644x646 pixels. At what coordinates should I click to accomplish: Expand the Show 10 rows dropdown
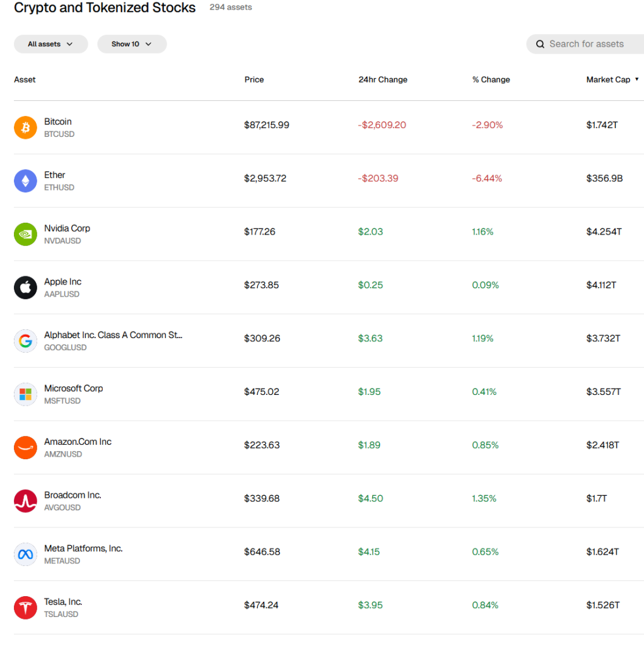[x=132, y=44]
